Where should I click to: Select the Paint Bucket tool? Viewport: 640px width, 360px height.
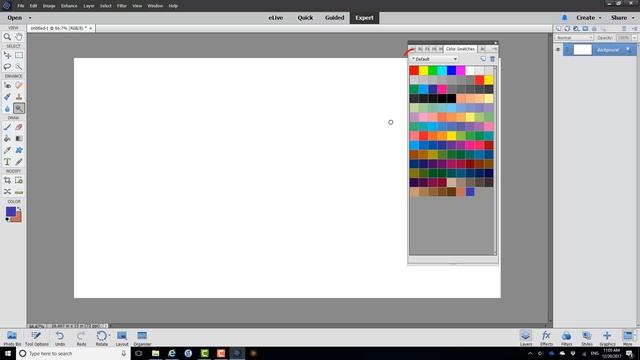tap(7, 139)
